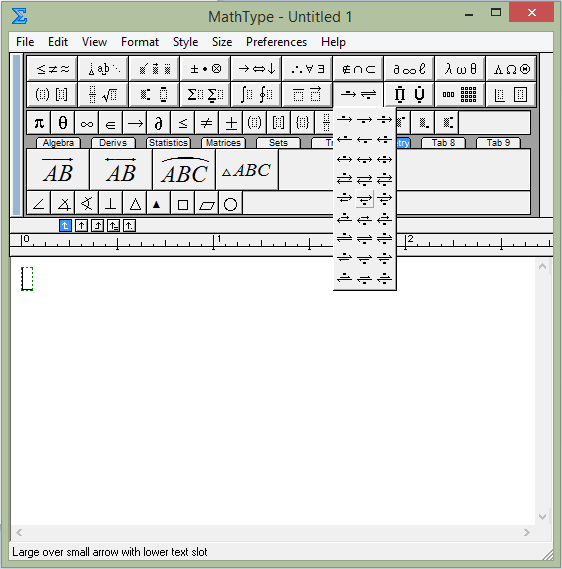Open the Edit menu
562x569 pixels.
(x=58, y=42)
